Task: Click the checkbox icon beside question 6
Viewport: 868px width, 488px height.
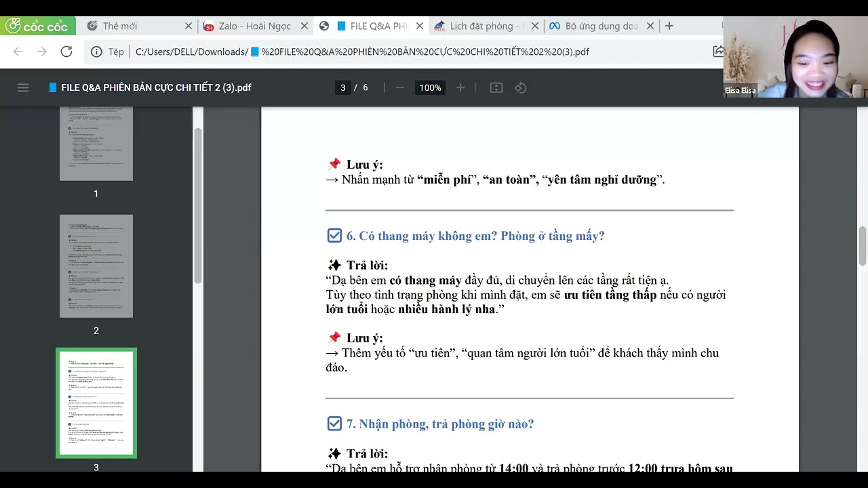Action: [334, 236]
